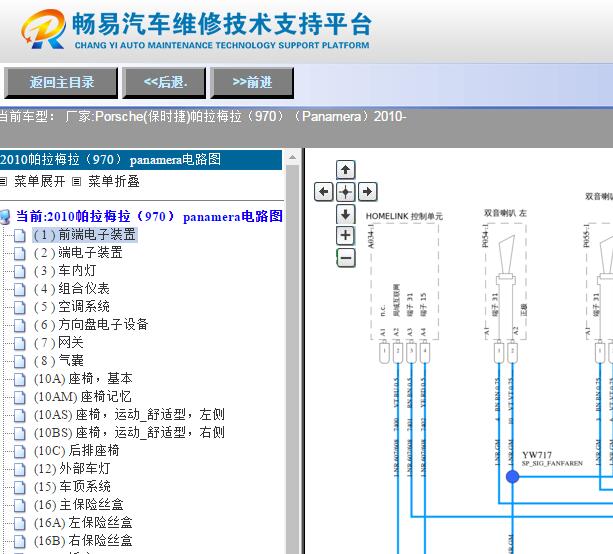This screenshot has width=613, height=554.
Task: Click document icon beside (5) 空调系统
Action: 20,307
